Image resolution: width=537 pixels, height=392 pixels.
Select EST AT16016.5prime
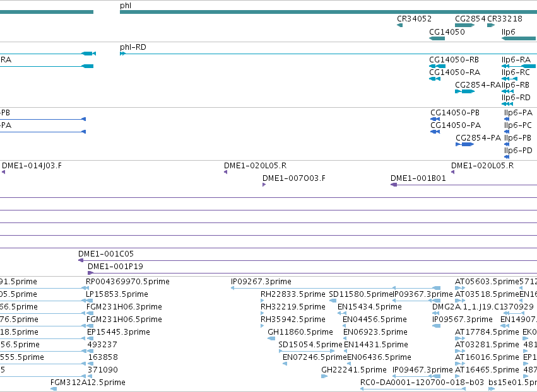point(487,357)
